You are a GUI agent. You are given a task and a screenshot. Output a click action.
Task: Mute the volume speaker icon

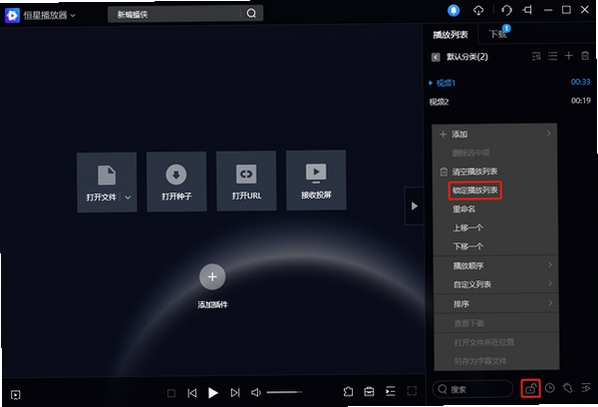pyautogui.click(x=256, y=392)
